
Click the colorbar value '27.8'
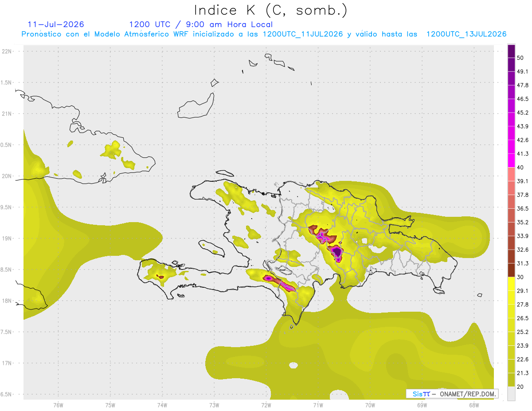click(523, 305)
